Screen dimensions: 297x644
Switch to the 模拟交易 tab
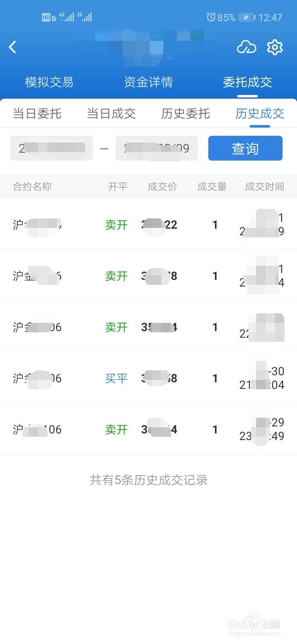[49, 82]
